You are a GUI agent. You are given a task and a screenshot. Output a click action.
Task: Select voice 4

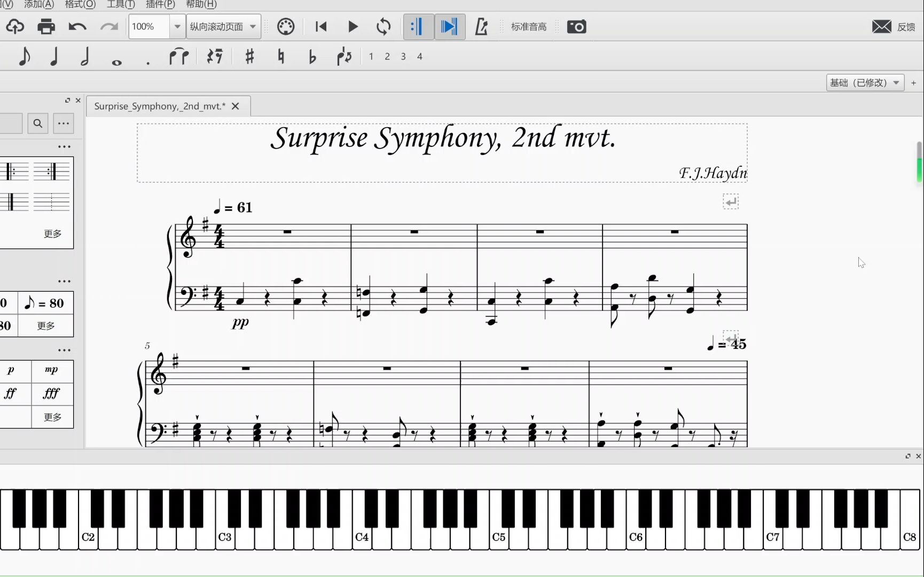(x=420, y=56)
